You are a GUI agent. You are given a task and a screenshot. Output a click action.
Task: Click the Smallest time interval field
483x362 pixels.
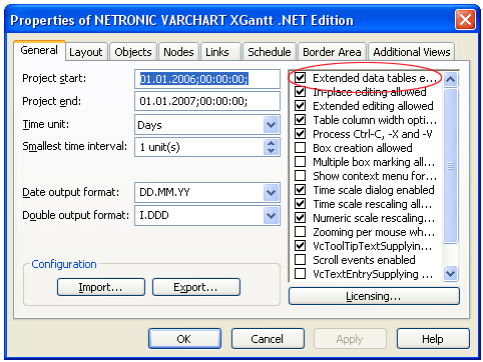(x=199, y=147)
